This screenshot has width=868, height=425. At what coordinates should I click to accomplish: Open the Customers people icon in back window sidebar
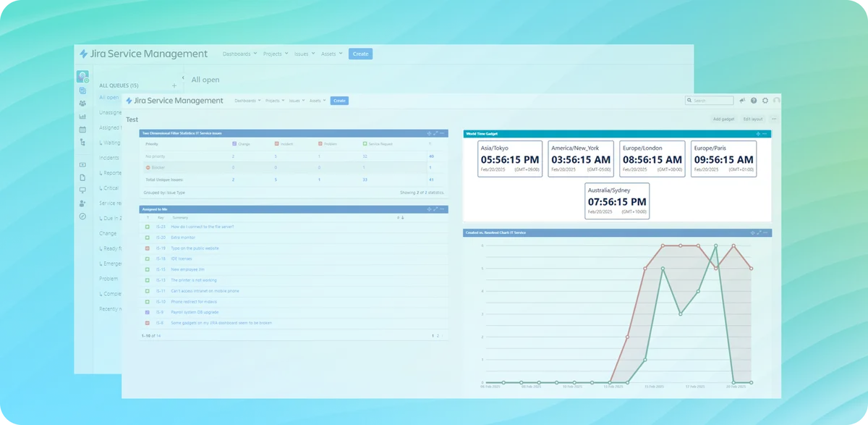tap(82, 104)
